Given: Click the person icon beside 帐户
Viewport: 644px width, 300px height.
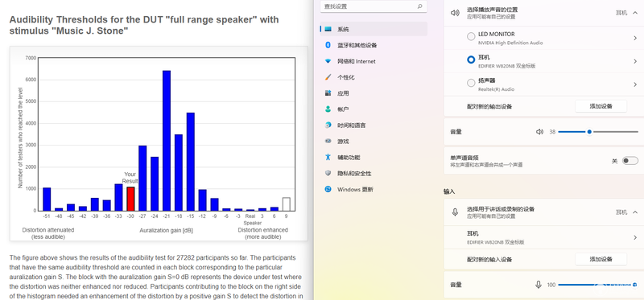Looking at the screenshot, I should 328,109.
